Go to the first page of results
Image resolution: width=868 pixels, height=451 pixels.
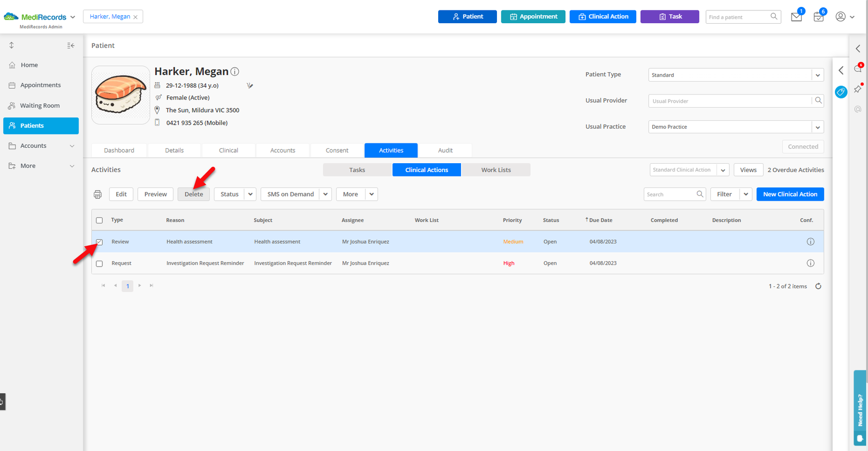103,285
